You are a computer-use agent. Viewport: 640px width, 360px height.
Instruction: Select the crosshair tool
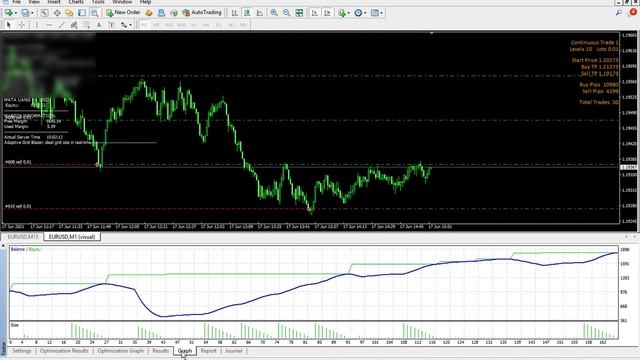22,25
